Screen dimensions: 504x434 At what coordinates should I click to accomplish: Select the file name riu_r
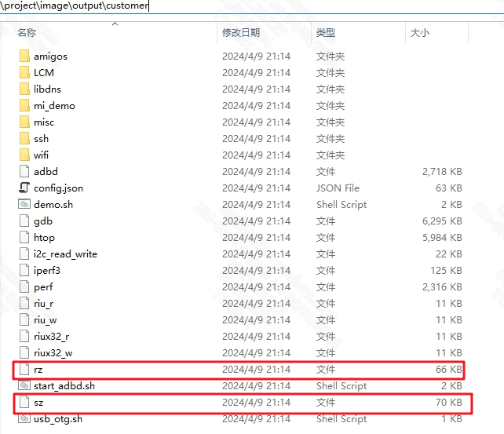(x=43, y=304)
